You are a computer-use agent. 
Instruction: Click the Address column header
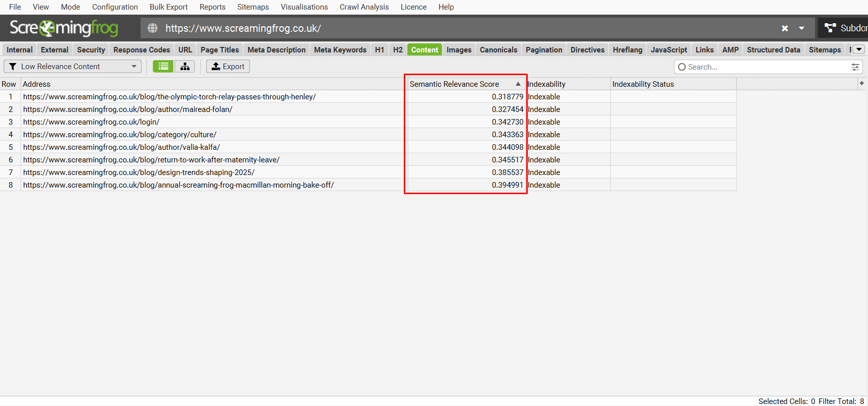pos(214,84)
